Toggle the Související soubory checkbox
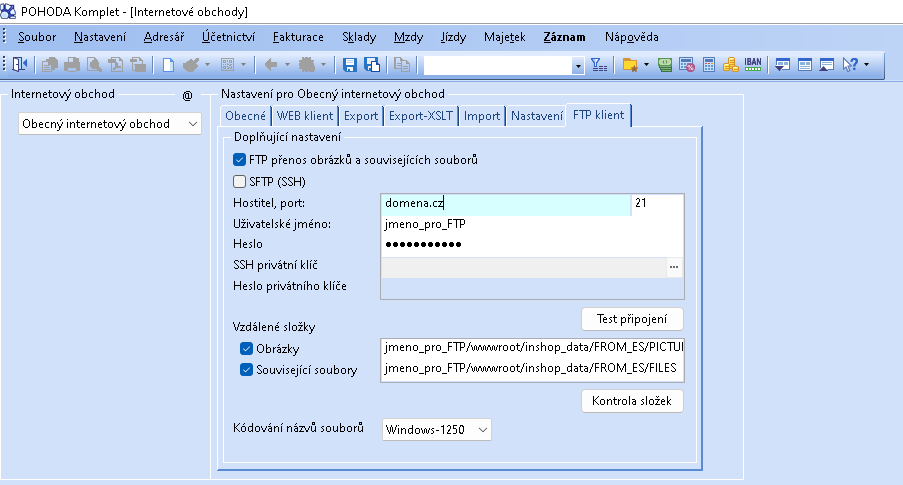 coord(246,370)
